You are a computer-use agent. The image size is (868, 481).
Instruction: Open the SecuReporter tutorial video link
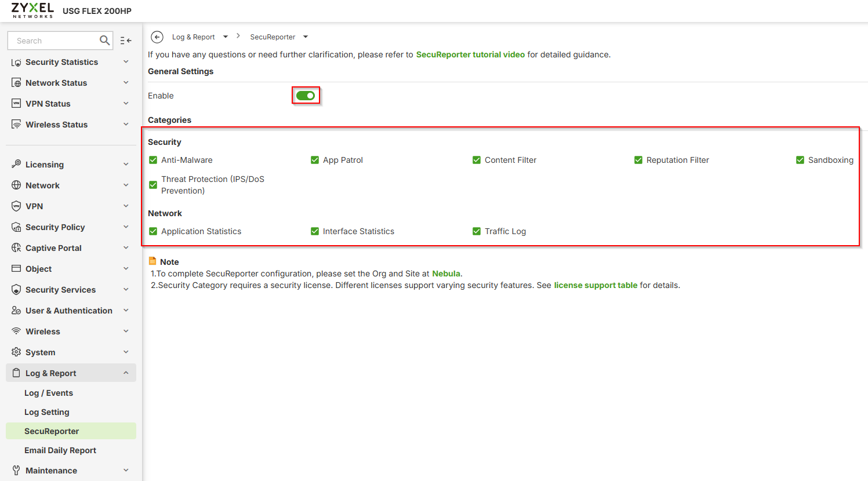tap(470, 54)
